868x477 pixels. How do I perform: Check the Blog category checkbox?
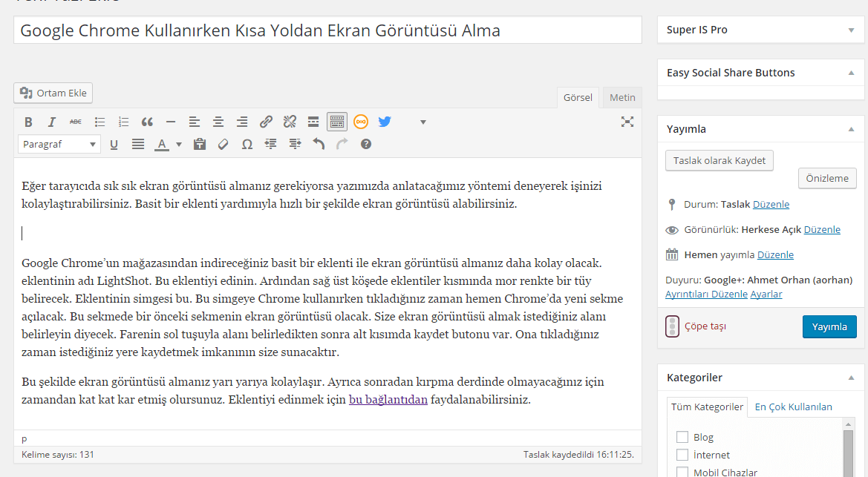click(x=682, y=437)
